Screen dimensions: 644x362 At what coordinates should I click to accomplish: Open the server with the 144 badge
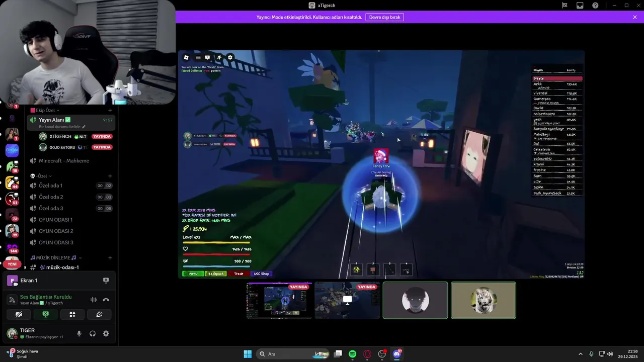[12, 247]
